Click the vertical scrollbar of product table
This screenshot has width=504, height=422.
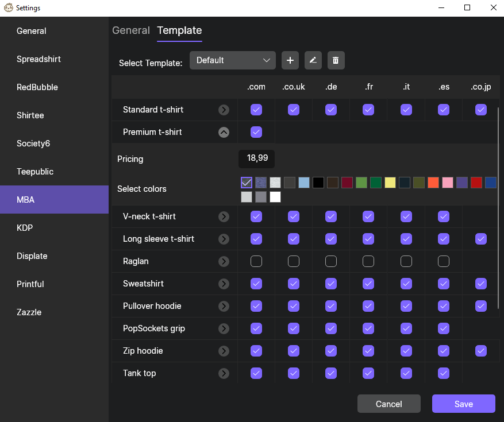[498, 208]
